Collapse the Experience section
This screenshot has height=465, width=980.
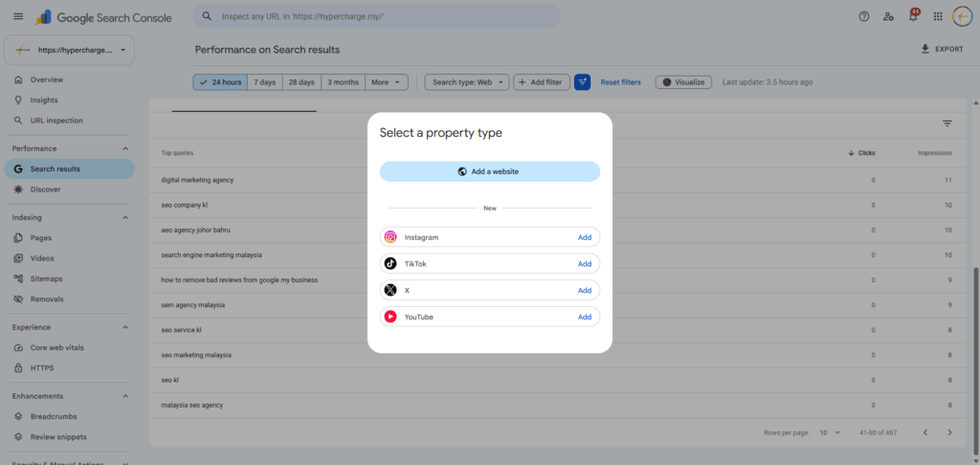pos(125,327)
